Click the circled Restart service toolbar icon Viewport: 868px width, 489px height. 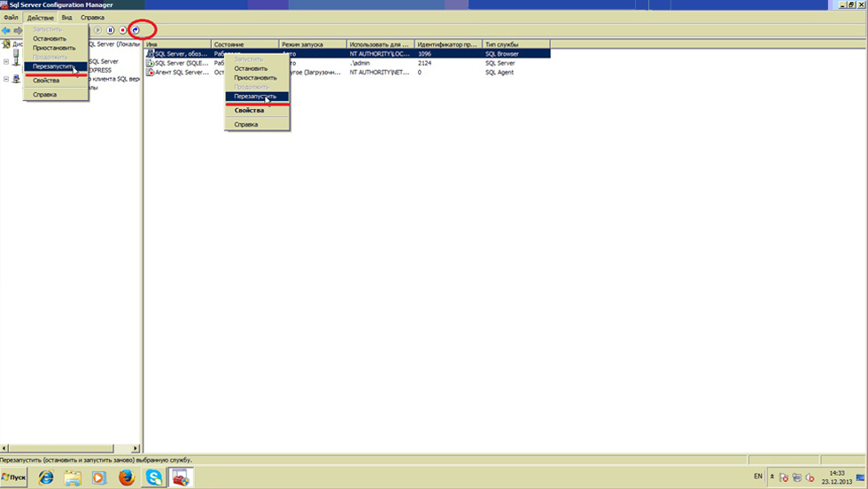click(136, 30)
